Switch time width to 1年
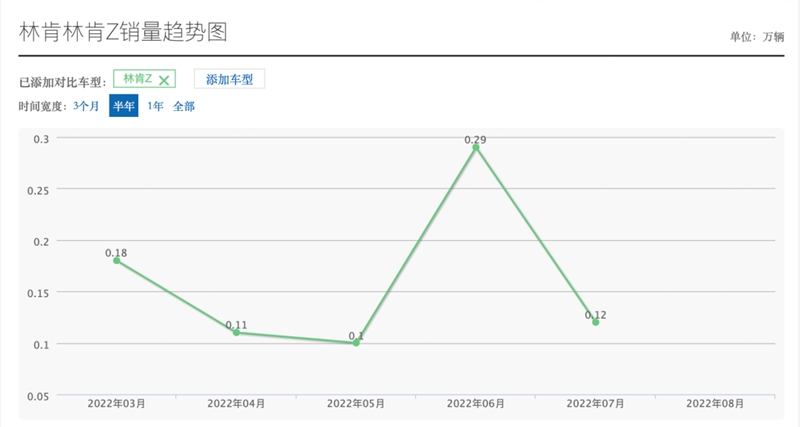 click(155, 106)
